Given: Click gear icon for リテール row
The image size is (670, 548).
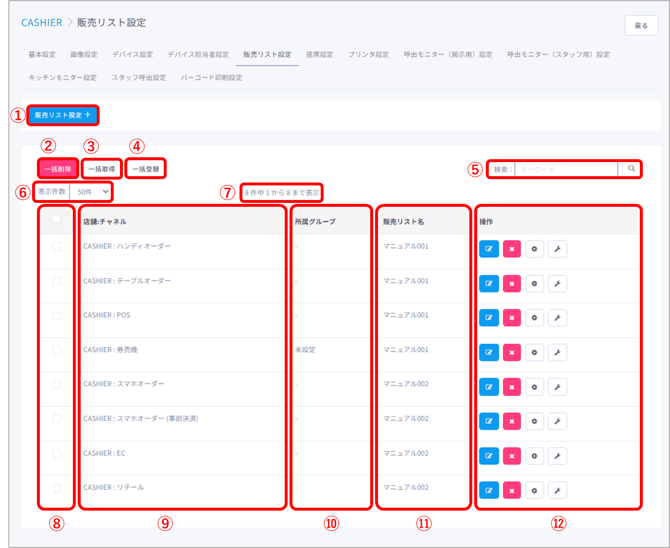Looking at the screenshot, I should pos(535,490).
